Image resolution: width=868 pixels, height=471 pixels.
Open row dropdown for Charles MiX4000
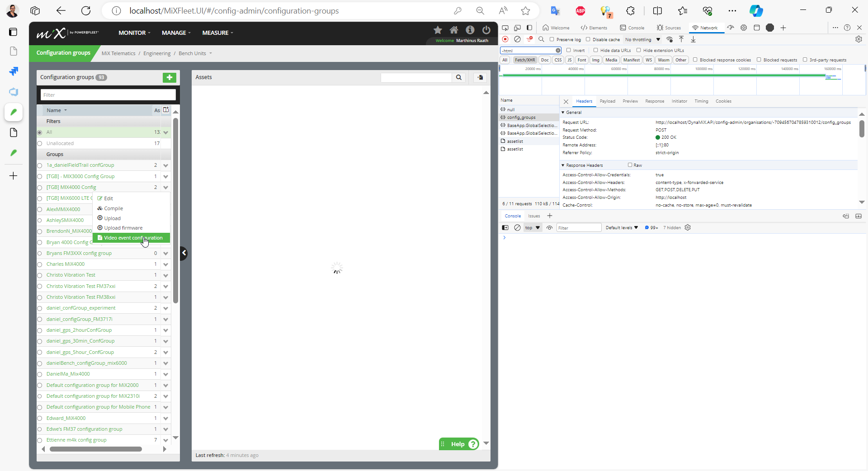166,264
